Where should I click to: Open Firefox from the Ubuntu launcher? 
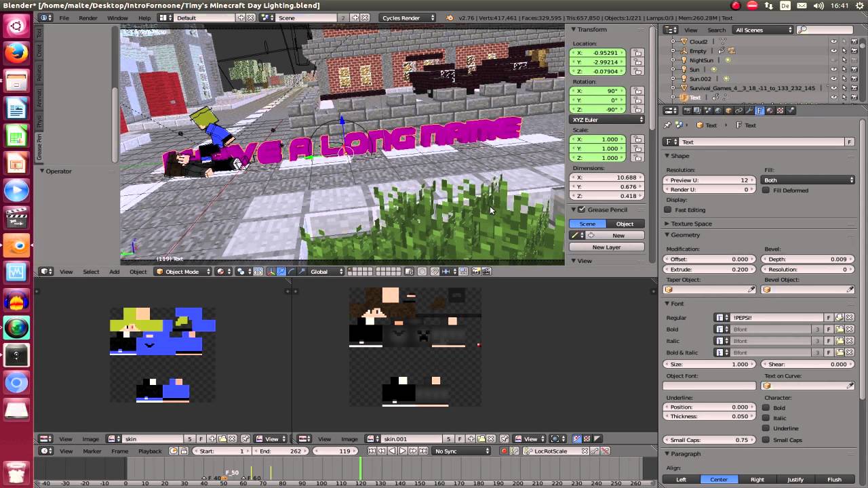pyautogui.click(x=16, y=53)
